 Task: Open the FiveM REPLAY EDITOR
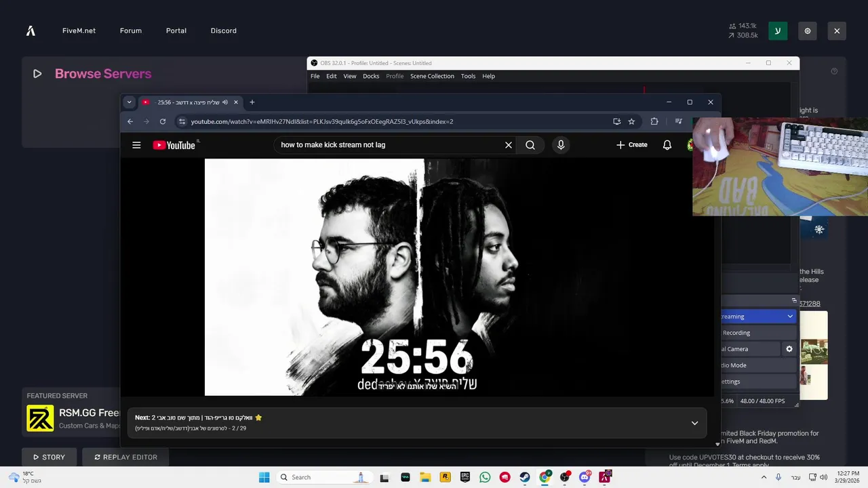coord(125,457)
